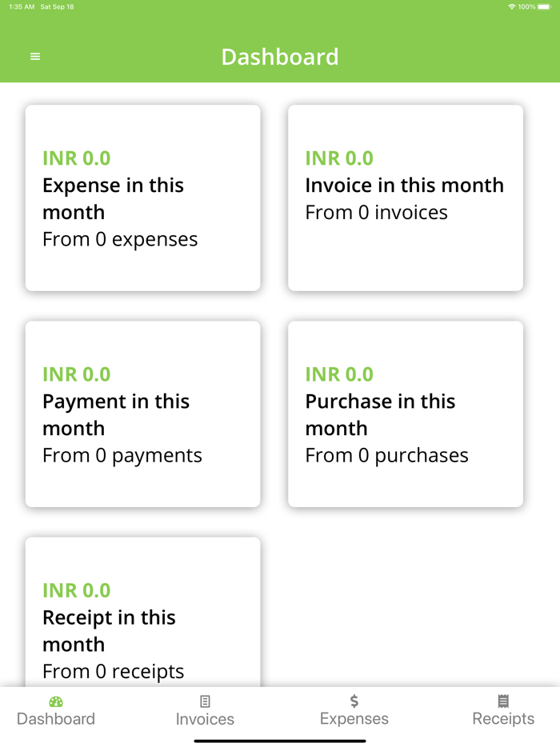The height and width of the screenshot is (747, 560).
Task: Tap the green Dashboard icon above its label
Action: [x=55, y=701]
